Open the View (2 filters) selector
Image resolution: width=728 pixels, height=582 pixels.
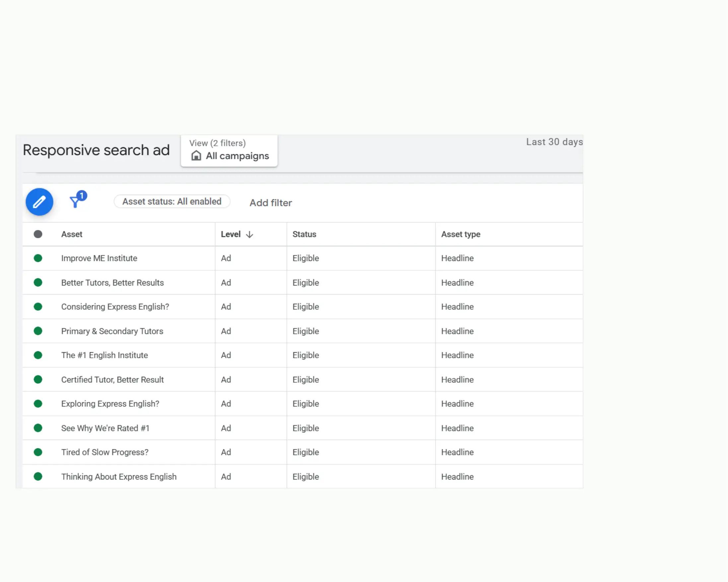[217, 143]
